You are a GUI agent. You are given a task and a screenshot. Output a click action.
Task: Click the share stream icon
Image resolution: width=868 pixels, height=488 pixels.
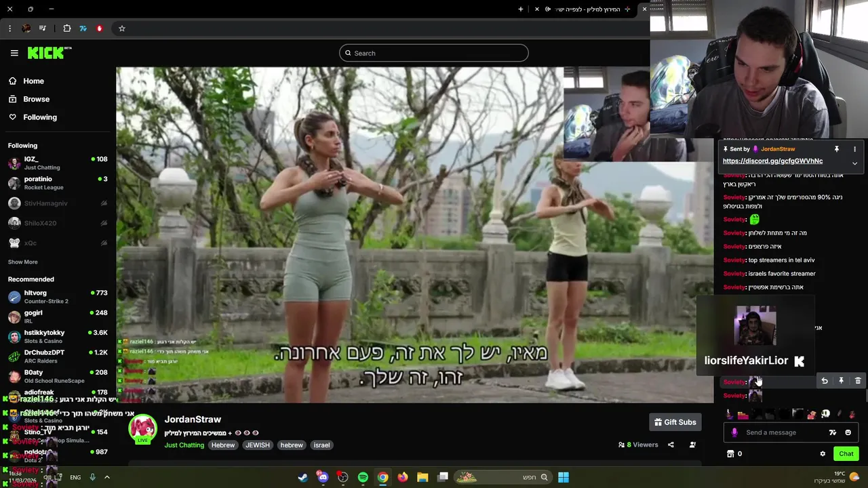(x=671, y=445)
